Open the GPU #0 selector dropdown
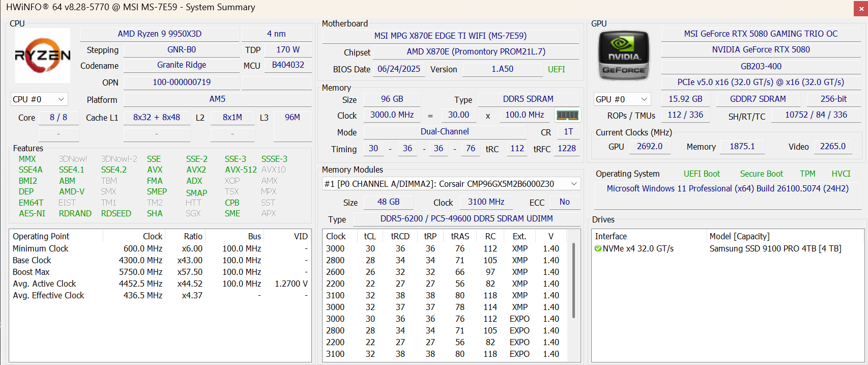 pos(623,99)
